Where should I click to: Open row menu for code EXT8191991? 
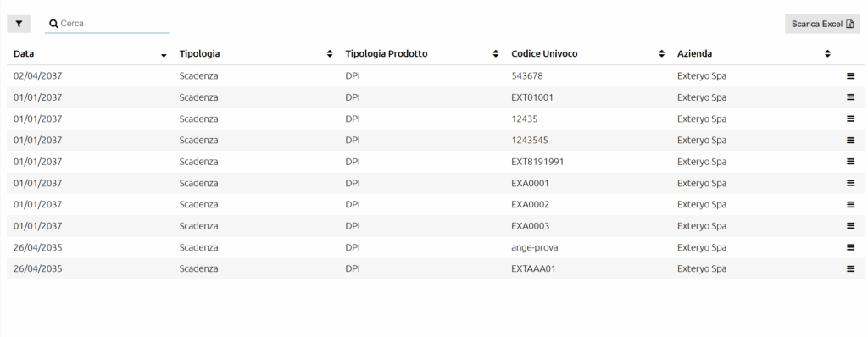850,162
